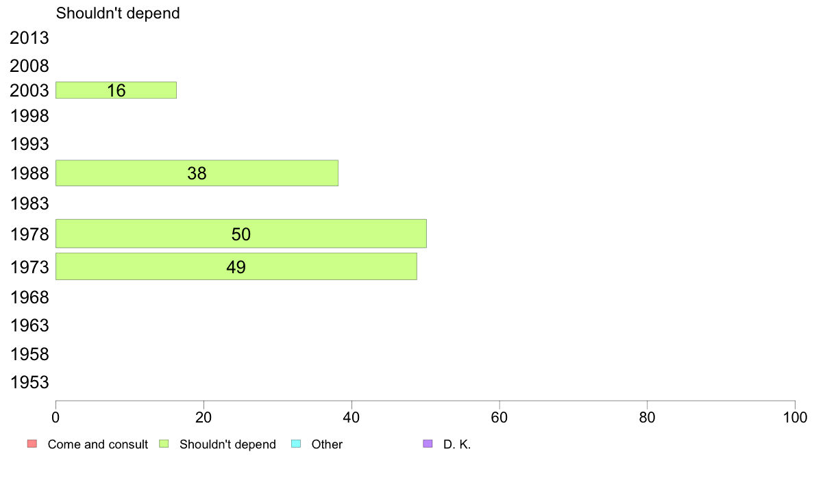Click the Shouldn't depend chart title

point(118,13)
